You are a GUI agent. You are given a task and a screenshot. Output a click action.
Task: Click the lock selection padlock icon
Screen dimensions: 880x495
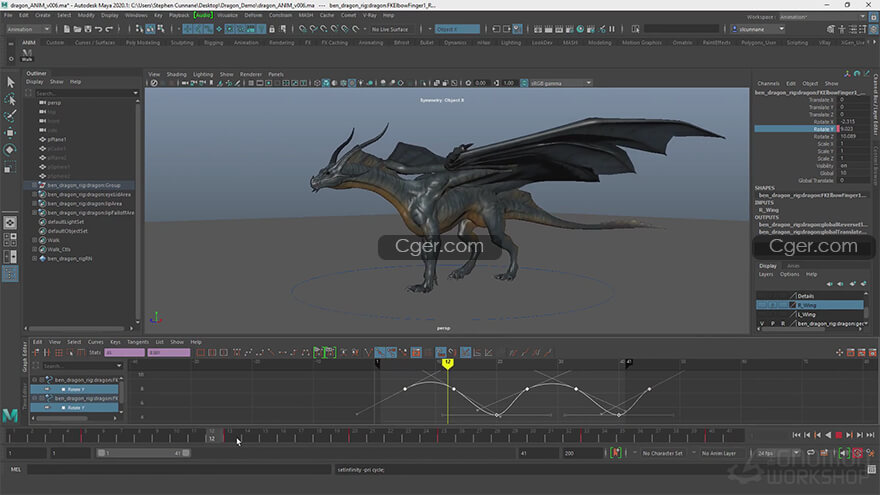(x=272, y=29)
